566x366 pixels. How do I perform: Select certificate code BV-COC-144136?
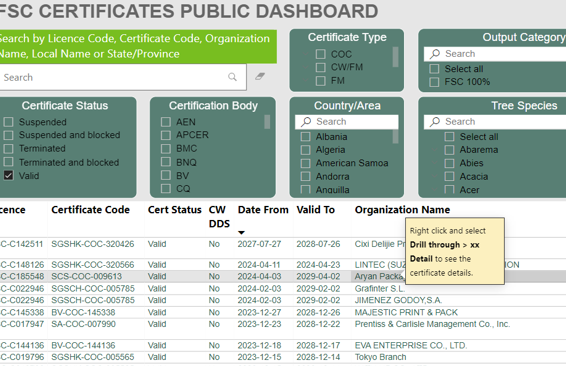tap(83, 345)
